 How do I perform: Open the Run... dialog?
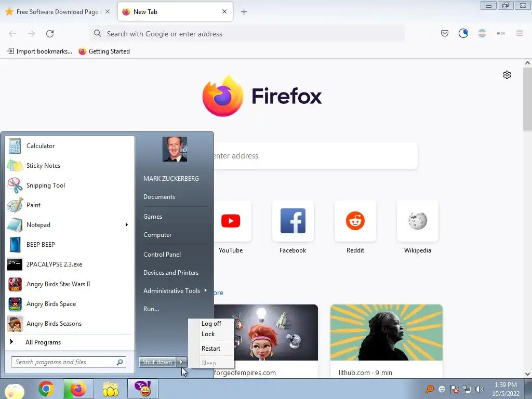[x=151, y=309]
